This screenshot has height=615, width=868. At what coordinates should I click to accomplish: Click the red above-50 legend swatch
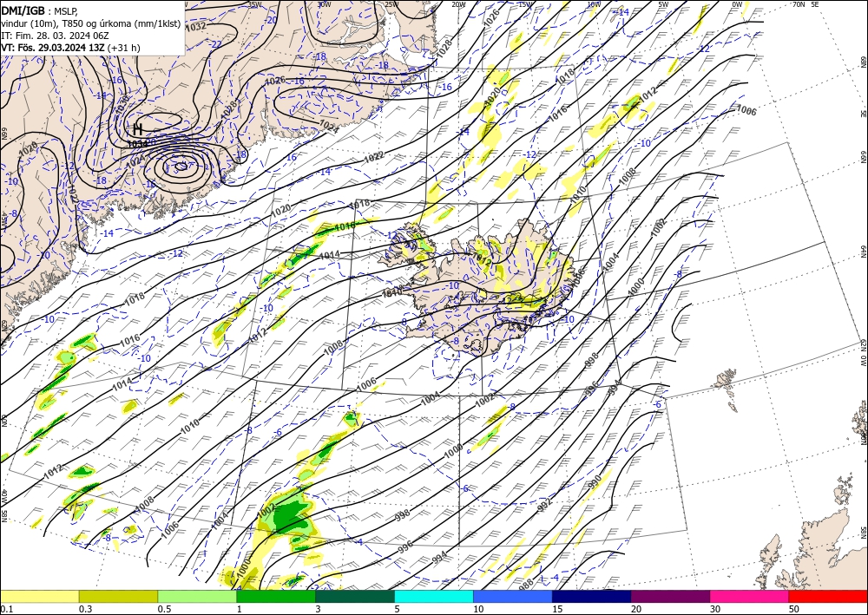tap(828, 596)
